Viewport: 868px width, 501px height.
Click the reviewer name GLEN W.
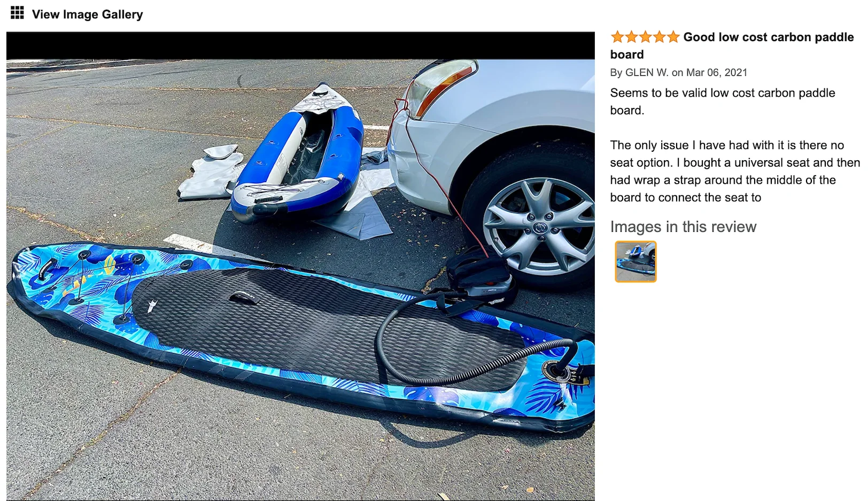647,73
